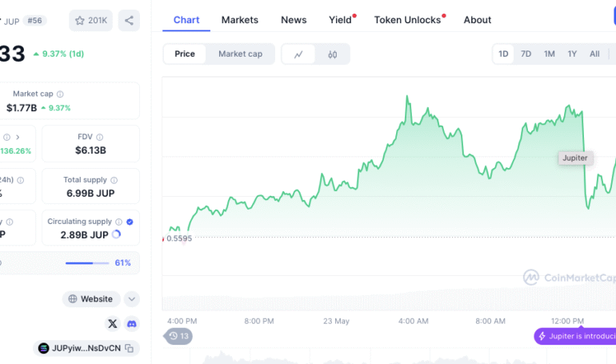Viewport: 616px width, 364px height.
Task: Switch to line chart view icon
Action: click(x=298, y=54)
